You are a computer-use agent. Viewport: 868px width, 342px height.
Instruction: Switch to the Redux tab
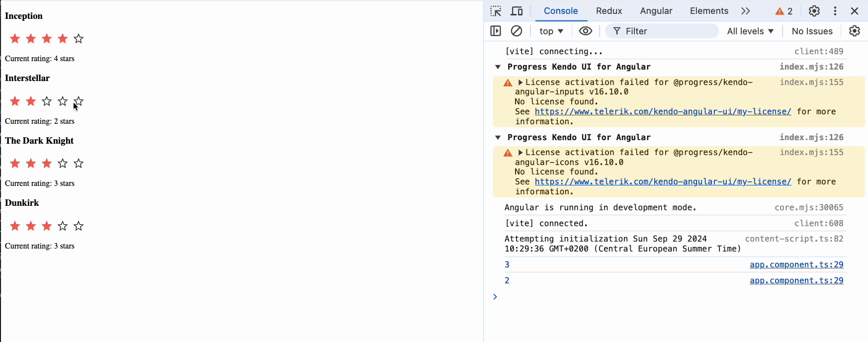(x=608, y=11)
